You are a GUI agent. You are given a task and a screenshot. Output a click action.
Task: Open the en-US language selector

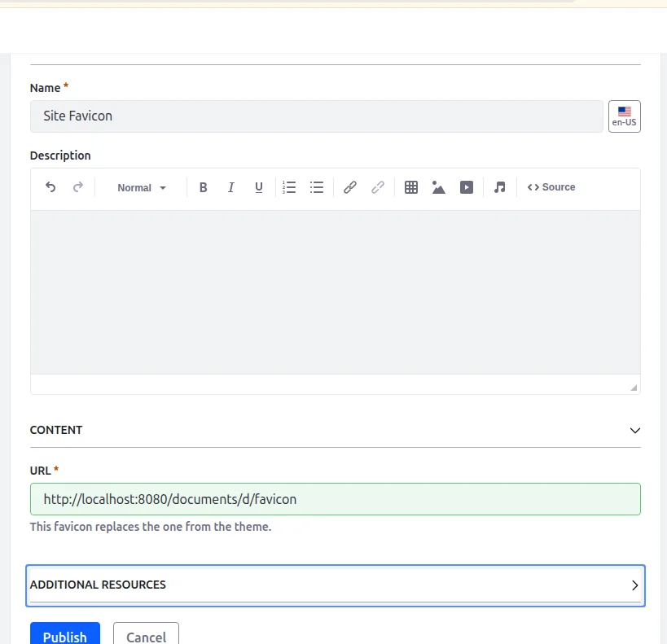[x=625, y=116]
